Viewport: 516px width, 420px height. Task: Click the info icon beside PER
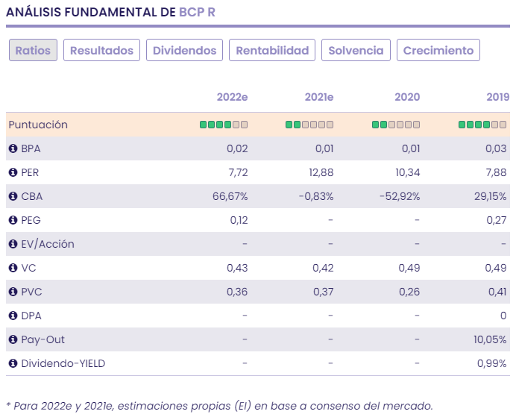pos(13,172)
